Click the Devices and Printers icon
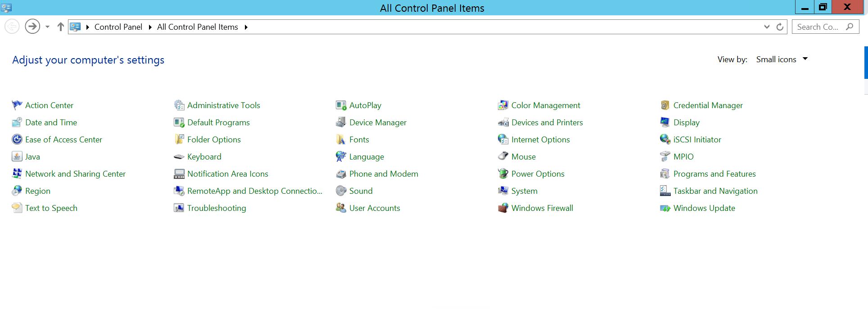Image resolution: width=868 pixels, height=333 pixels. tap(503, 123)
